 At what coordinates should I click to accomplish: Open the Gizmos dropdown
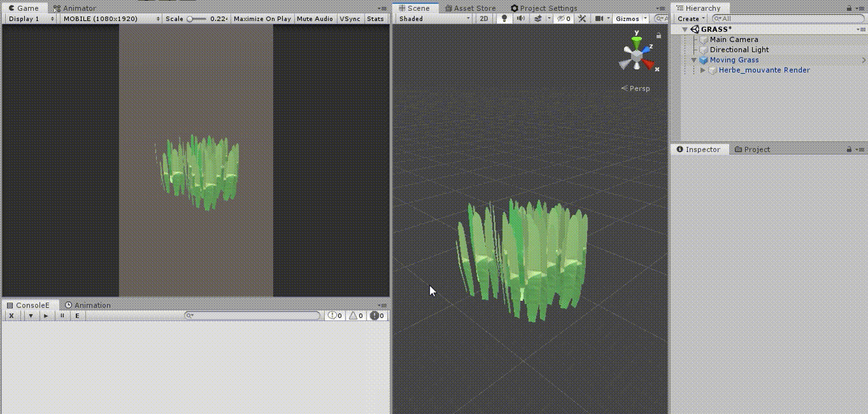click(x=631, y=18)
